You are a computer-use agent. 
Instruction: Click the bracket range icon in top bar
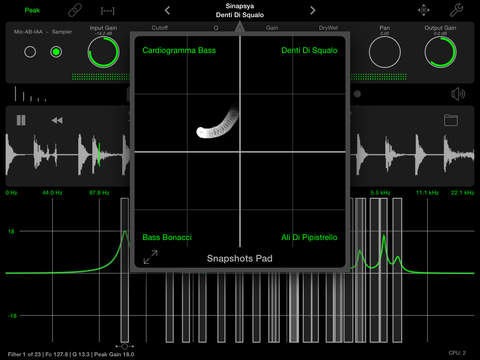coord(107,11)
